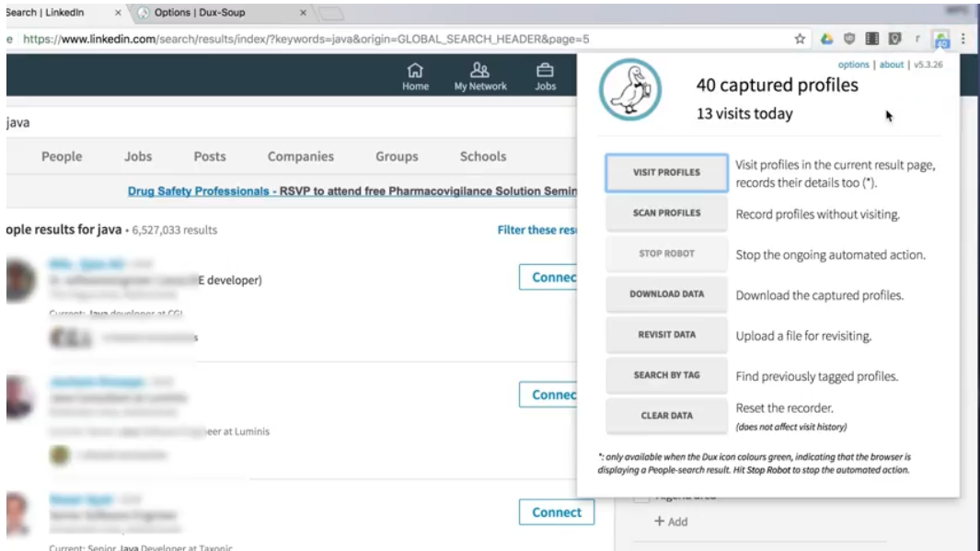Open My Network in LinkedIn nav

point(480,77)
